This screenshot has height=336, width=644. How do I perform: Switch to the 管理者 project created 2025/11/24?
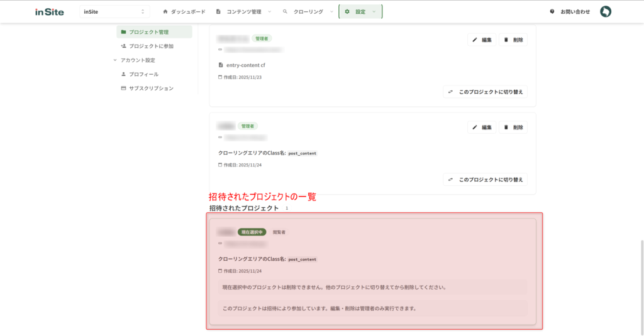point(486,179)
